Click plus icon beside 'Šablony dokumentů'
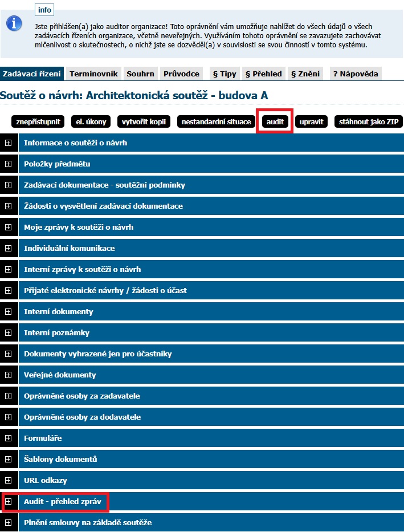 [9, 459]
